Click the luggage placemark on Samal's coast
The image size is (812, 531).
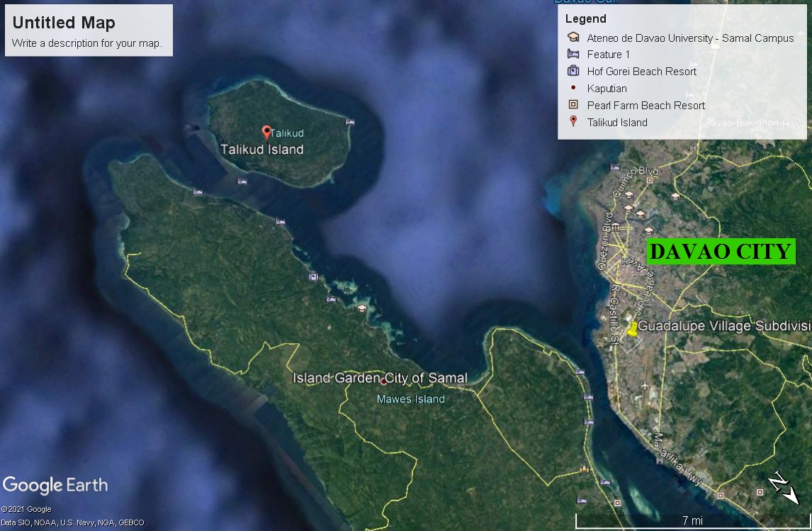pos(313,276)
